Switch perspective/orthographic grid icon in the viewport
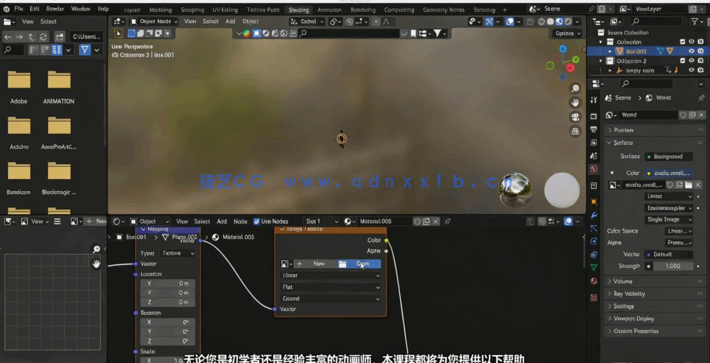710x363 pixels. point(575,131)
